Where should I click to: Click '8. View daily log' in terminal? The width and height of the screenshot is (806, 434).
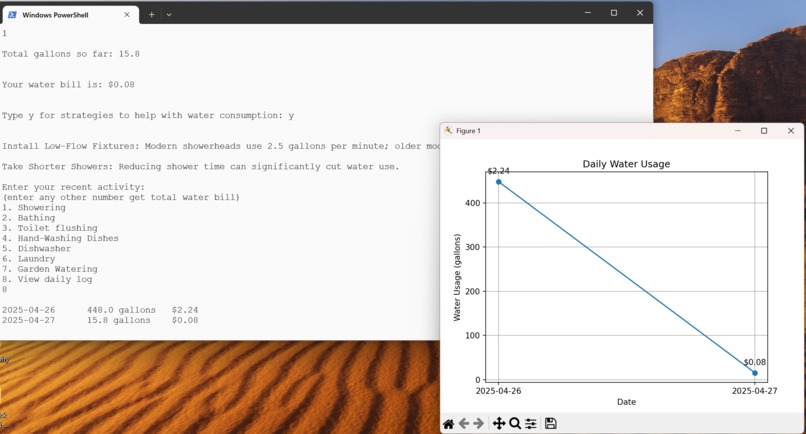[x=47, y=280]
